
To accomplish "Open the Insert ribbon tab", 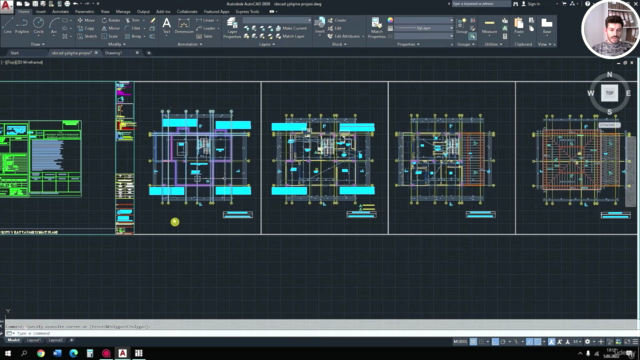I will [41, 11].
